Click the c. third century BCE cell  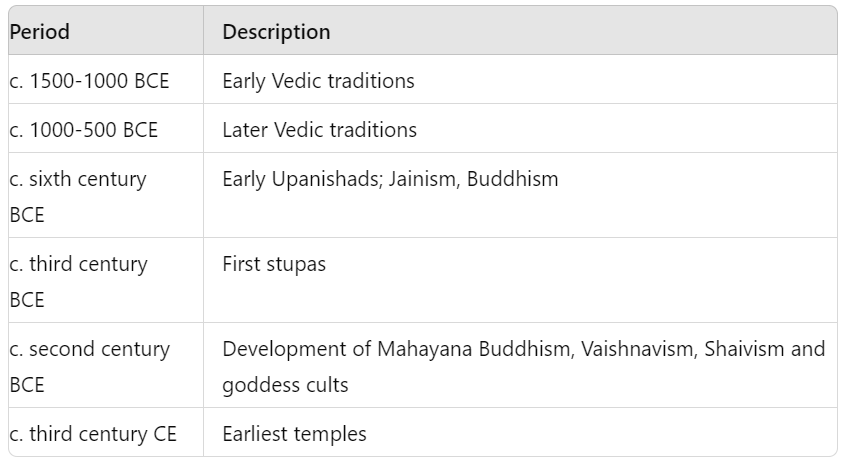point(106,280)
